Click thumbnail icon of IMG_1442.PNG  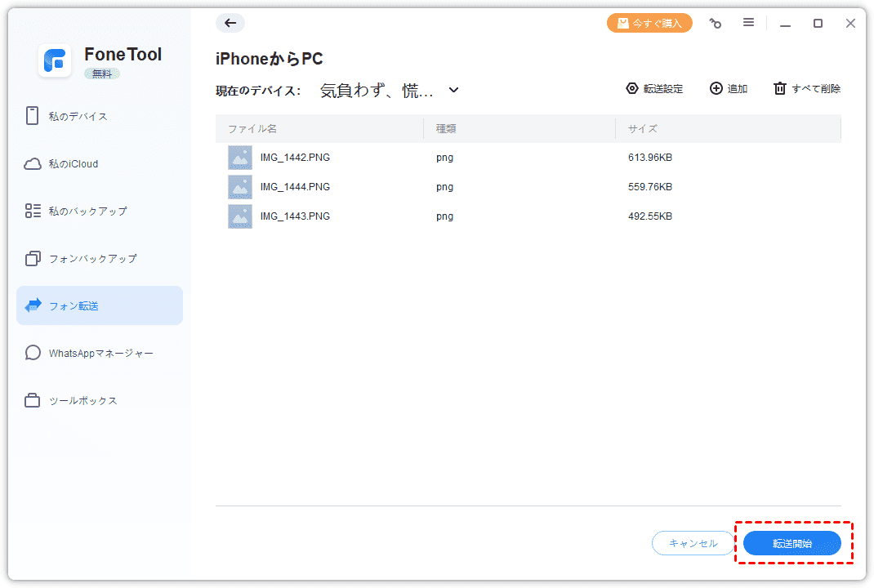tap(240, 158)
